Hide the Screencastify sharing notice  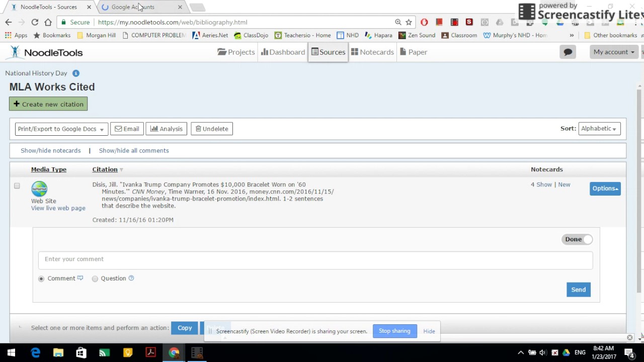pyautogui.click(x=429, y=331)
